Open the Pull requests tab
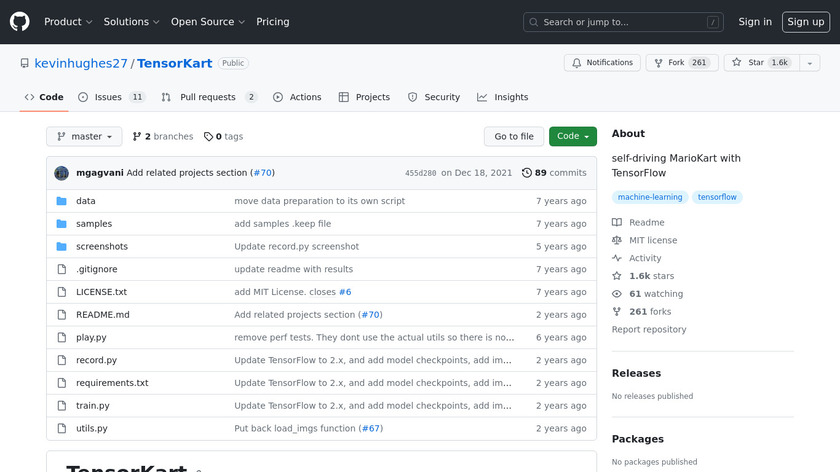The image size is (840, 472). [210, 97]
